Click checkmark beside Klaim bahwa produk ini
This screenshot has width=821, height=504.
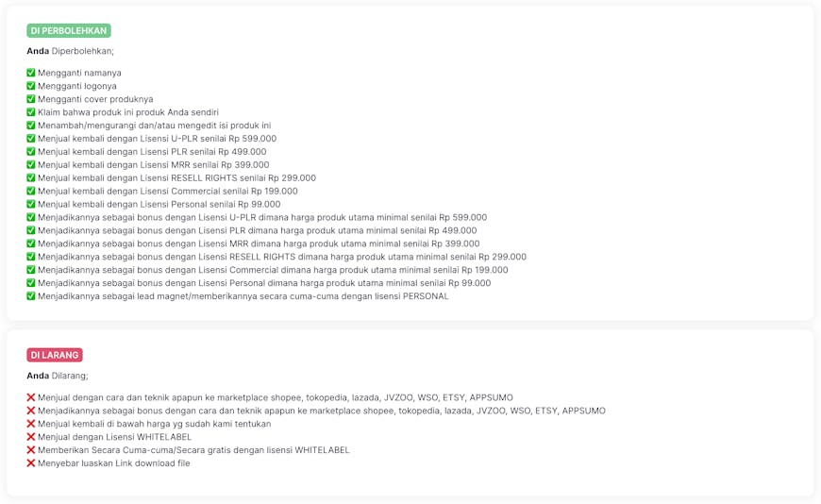click(31, 112)
